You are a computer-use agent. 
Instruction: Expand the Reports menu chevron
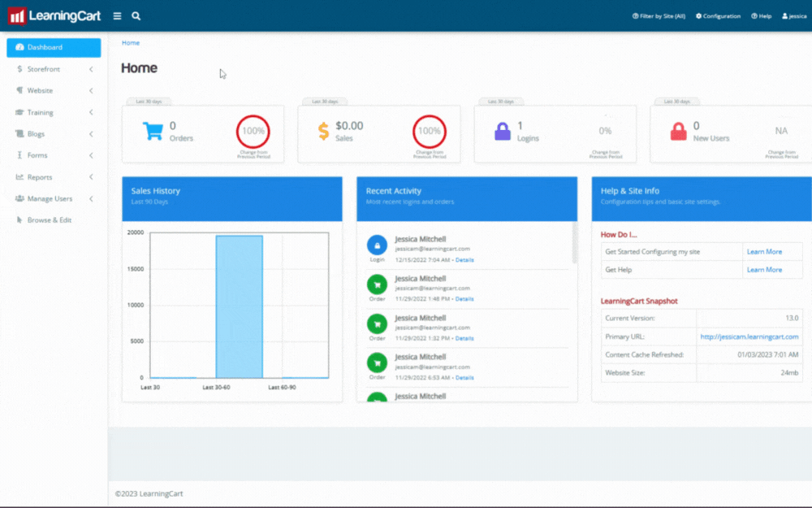coord(91,176)
